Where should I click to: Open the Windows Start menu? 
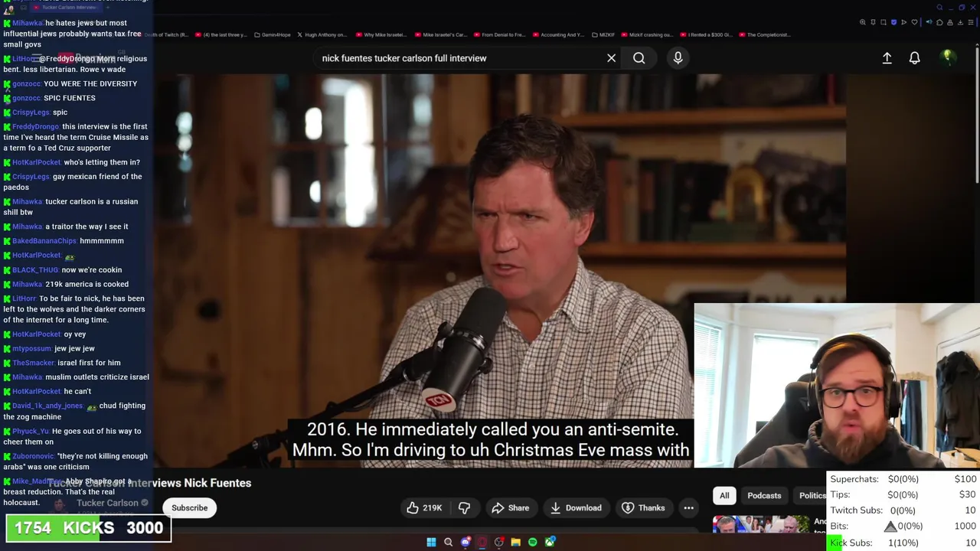click(x=431, y=542)
